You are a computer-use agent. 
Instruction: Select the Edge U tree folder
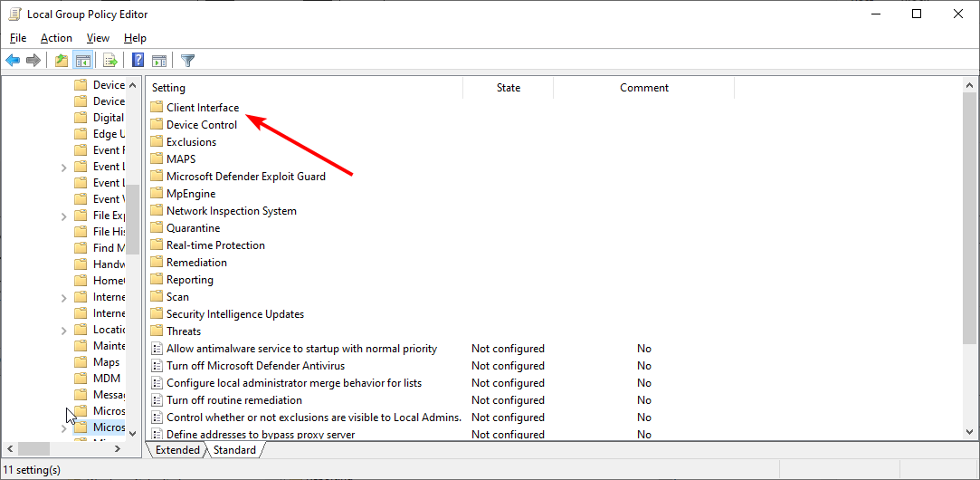tap(100, 134)
